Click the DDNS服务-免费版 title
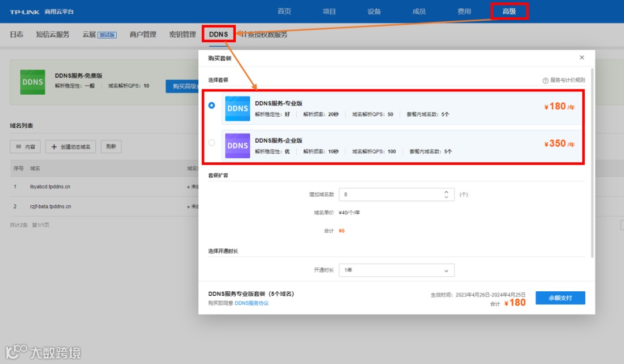 (x=79, y=76)
